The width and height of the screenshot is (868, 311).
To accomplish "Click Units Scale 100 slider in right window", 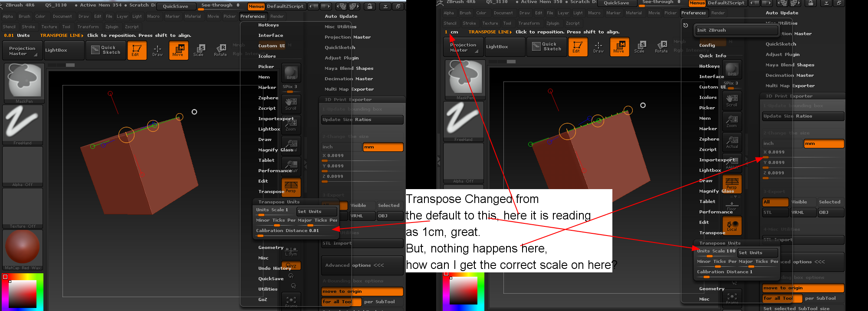I will 717,252.
